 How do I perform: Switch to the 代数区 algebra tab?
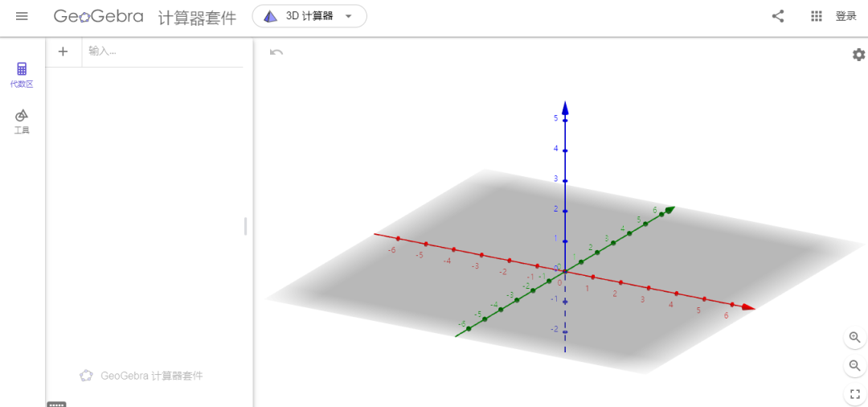pyautogui.click(x=22, y=76)
